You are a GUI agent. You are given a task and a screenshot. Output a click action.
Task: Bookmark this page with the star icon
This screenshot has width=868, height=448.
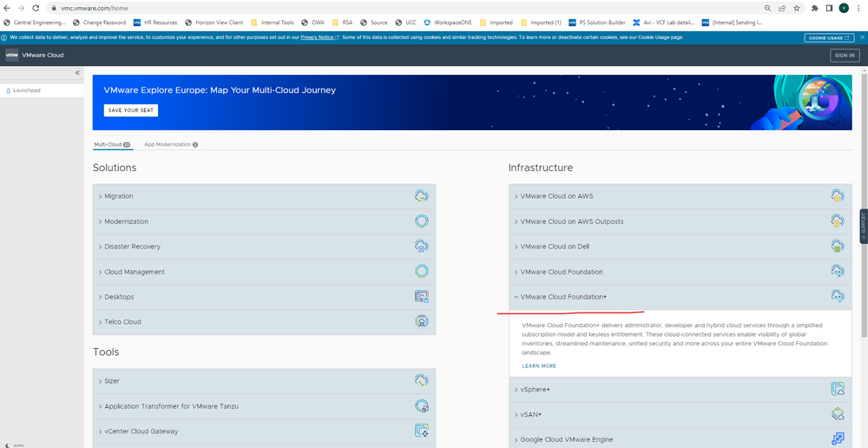click(x=797, y=9)
